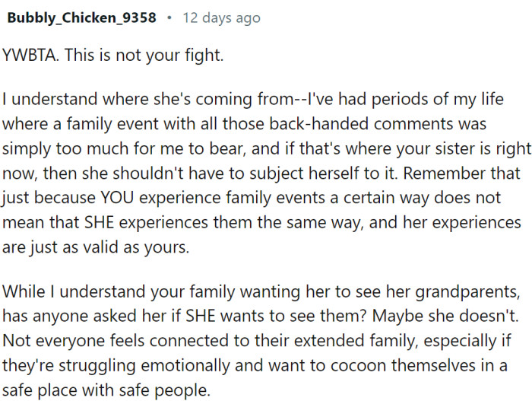The width and height of the screenshot is (532, 401).
Task: Click the capitalized word 'YOU'
Action: pyautogui.click(x=117, y=198)
